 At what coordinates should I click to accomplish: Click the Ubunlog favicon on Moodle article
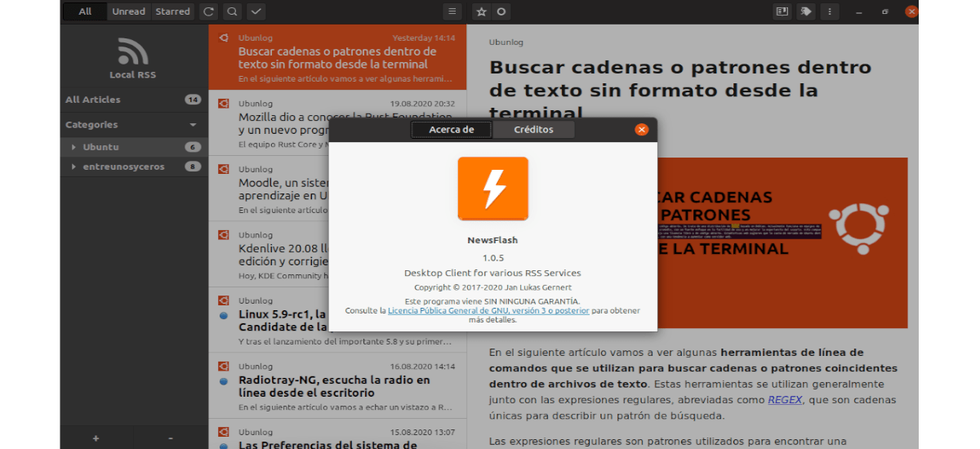pyautogui.click(x=223, y=169)
